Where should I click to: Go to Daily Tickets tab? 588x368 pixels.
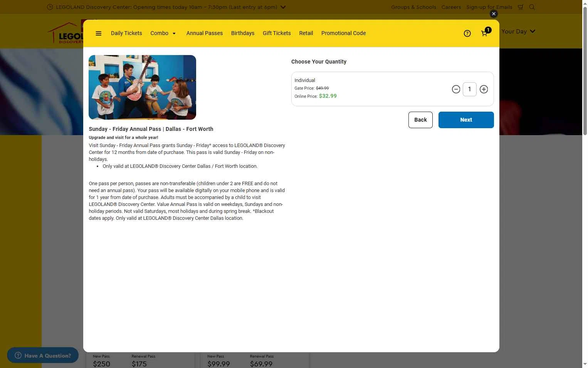126,33
